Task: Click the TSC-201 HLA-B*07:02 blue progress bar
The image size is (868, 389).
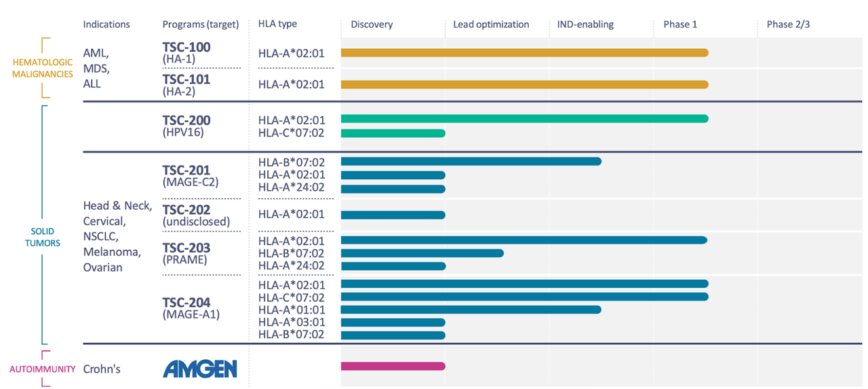Action: point(471,162)
